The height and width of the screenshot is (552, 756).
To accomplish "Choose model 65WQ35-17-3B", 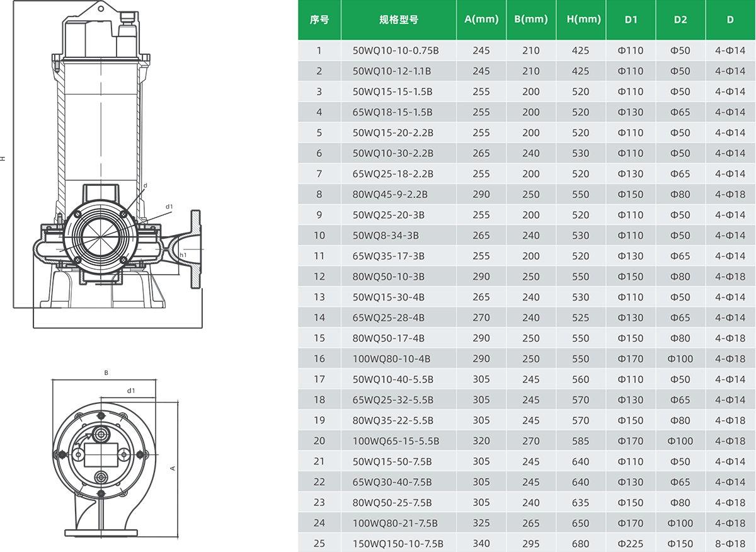I will 389,256.
